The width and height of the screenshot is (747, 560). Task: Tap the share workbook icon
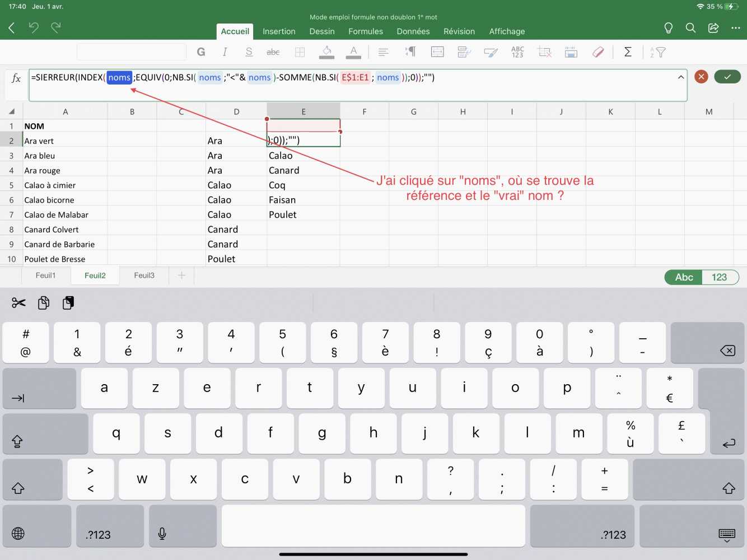click(713, 28)
